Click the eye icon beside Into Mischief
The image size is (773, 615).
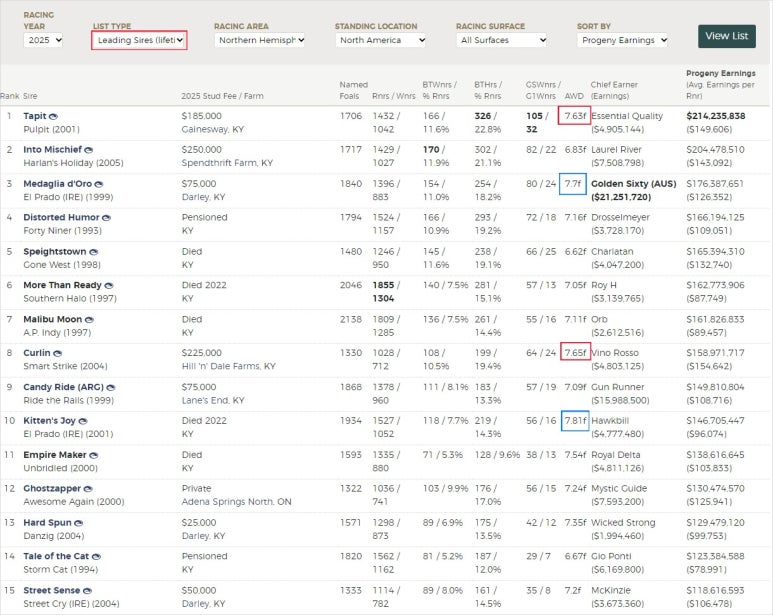(x=89, y=150)
